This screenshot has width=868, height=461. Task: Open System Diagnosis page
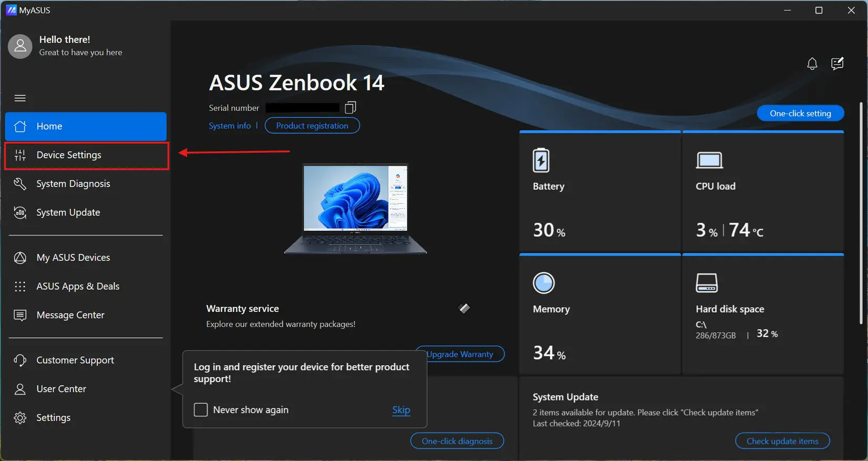[x=86, y=183]
